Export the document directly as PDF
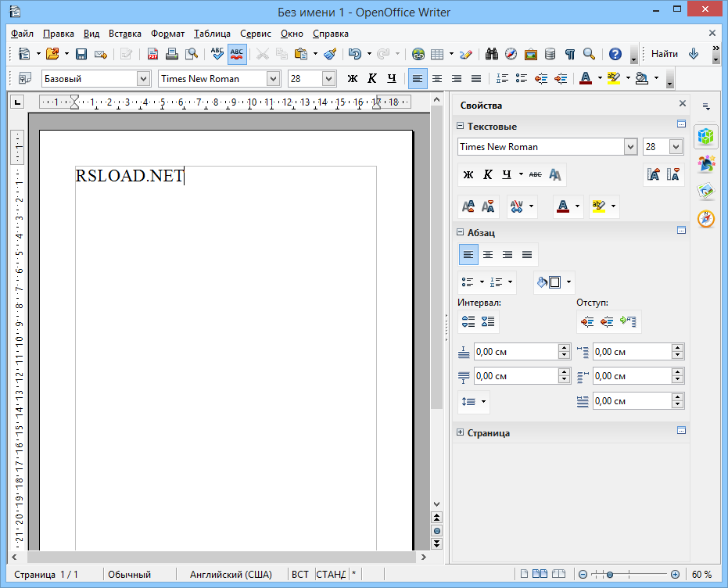 coord(152,53)
